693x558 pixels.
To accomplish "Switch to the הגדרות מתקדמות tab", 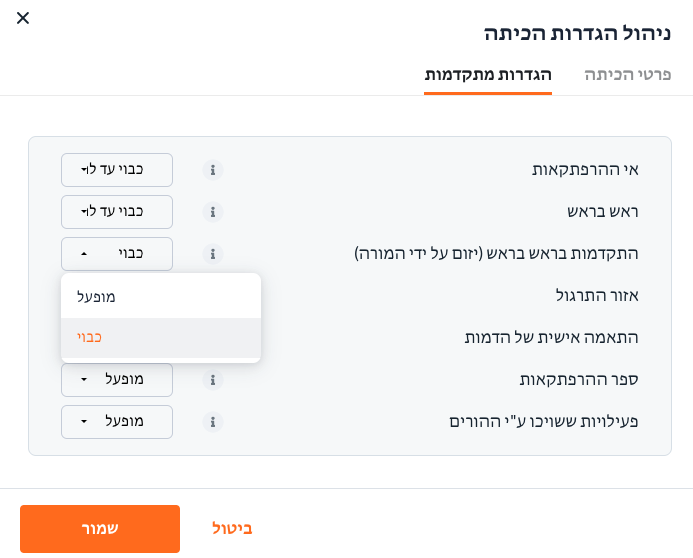I will [x=488, y=74].
